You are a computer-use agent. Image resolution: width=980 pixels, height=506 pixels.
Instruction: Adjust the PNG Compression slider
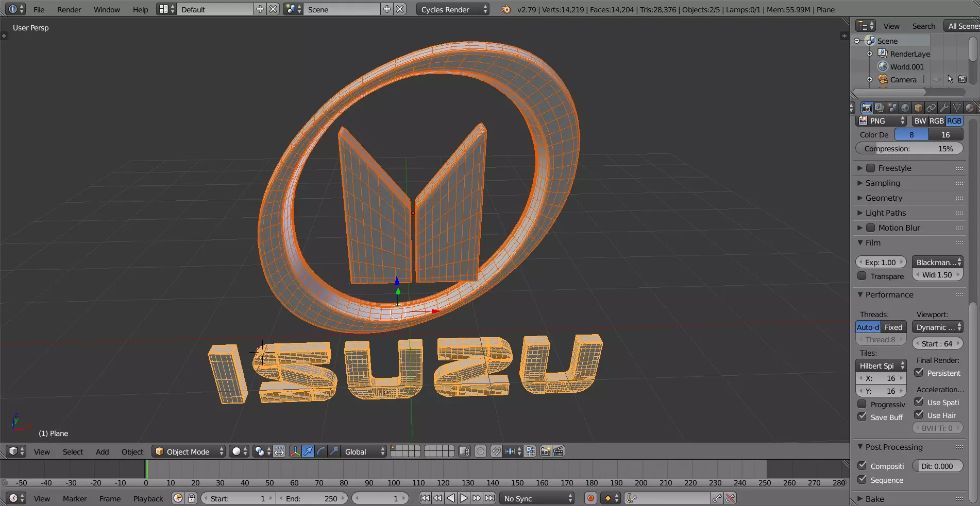pyautogui.click(x=909, y=148)
